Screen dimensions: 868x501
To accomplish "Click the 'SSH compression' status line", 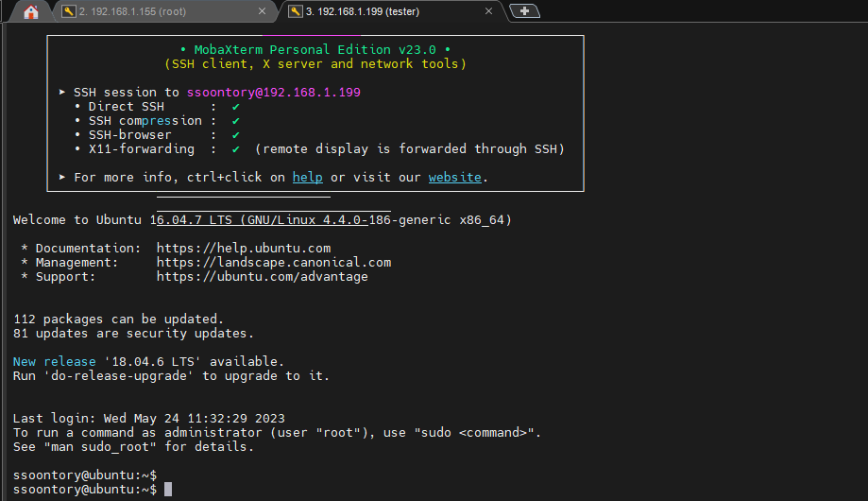I will click(x=158, y=121).
